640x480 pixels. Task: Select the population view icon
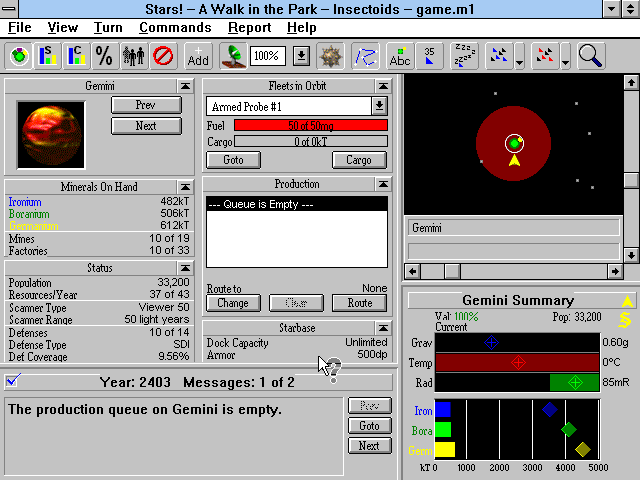(x=133, y=55)
